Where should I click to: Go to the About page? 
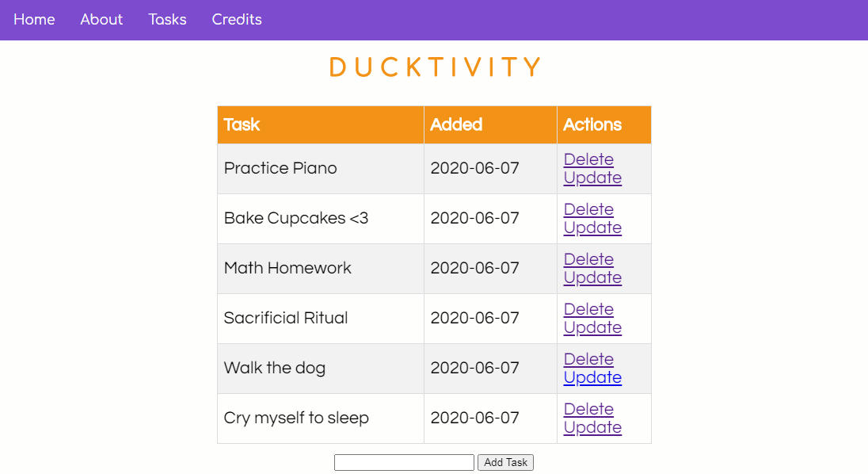point(101,19)
